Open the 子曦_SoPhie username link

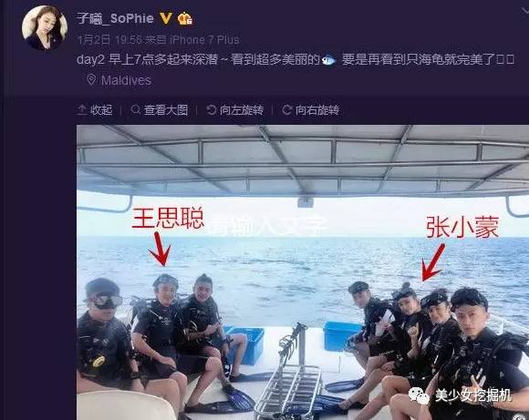(116, 18)
